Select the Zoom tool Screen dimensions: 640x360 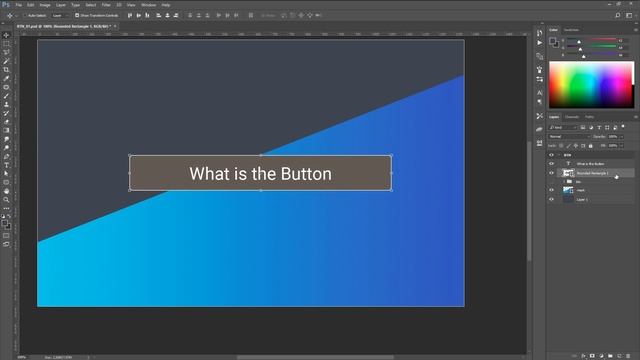click(6, 200)
